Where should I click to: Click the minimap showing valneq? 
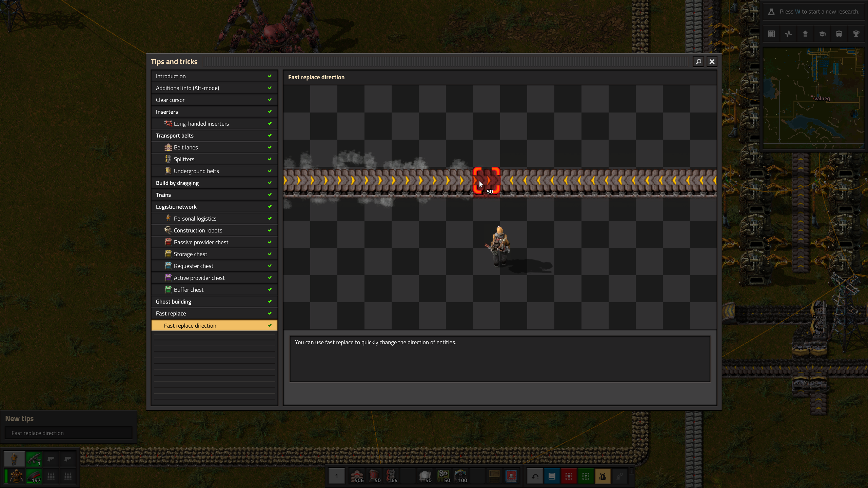click(x=813, y=98)
